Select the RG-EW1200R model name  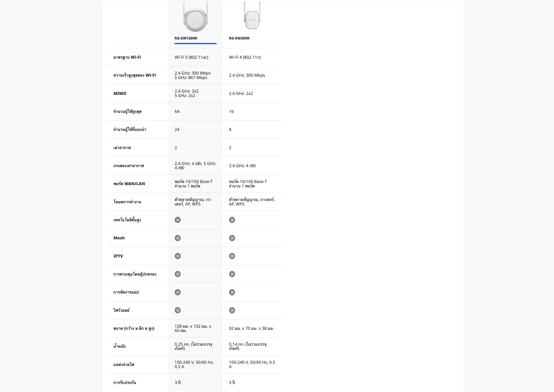click(186, 38)
